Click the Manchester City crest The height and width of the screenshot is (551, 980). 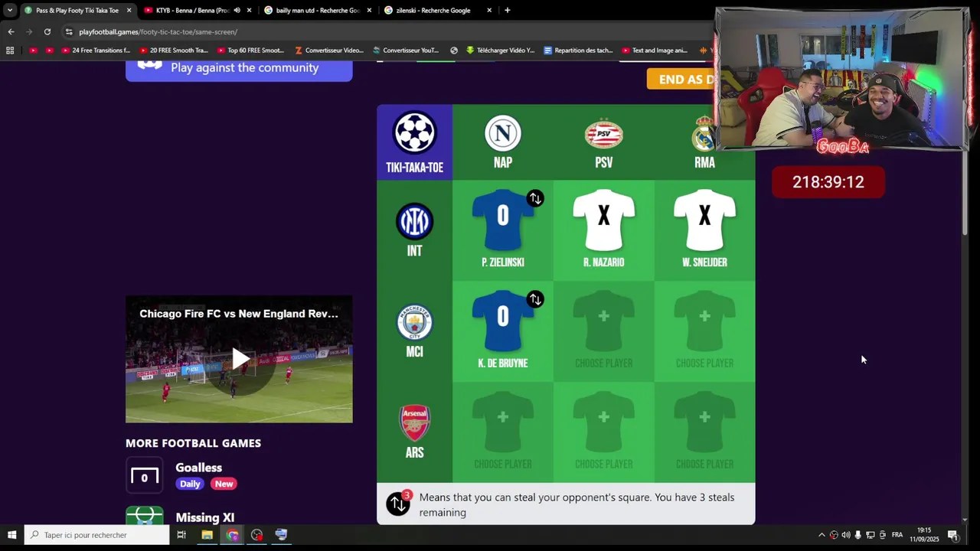pyautogui.click(x=414, y=323)
